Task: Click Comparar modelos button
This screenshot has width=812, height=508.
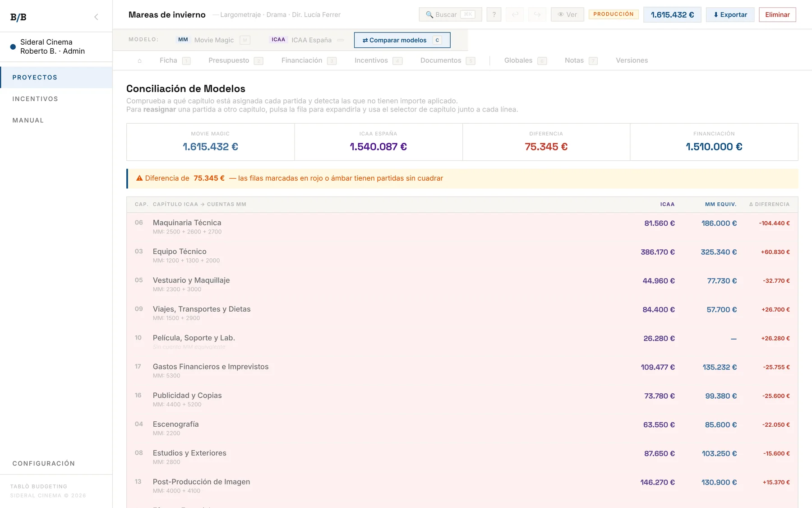Action: coord(402,40)
